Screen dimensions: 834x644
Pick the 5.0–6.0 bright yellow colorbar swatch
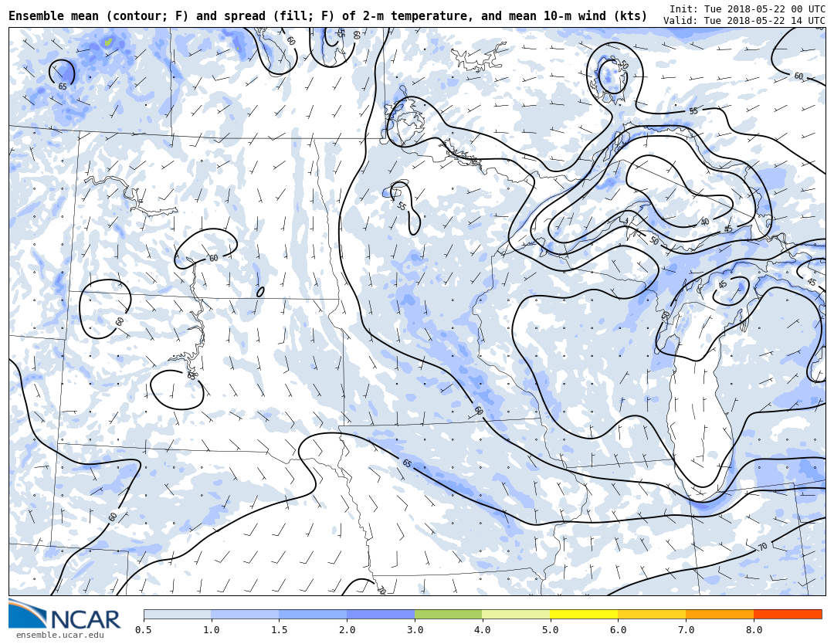pos(584,615)
